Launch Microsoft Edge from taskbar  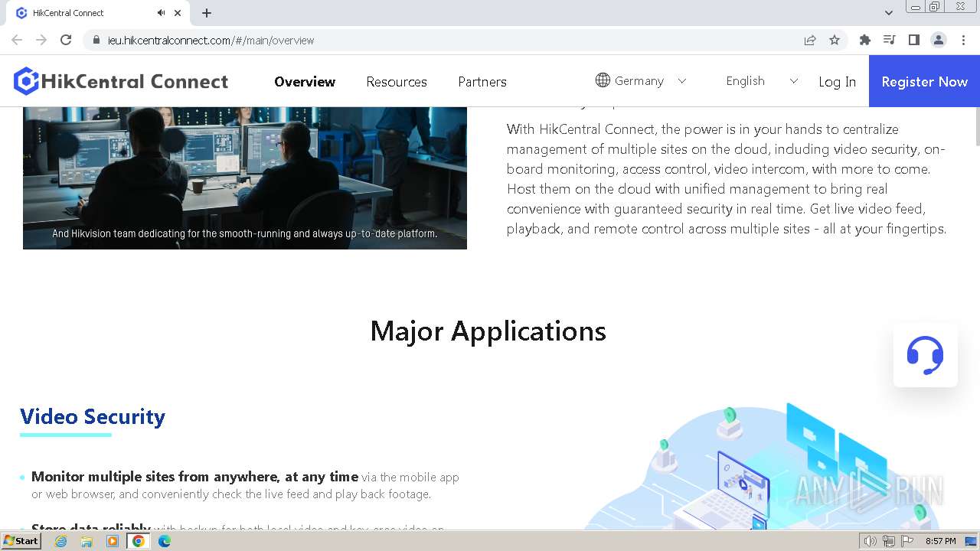(165, 541)
